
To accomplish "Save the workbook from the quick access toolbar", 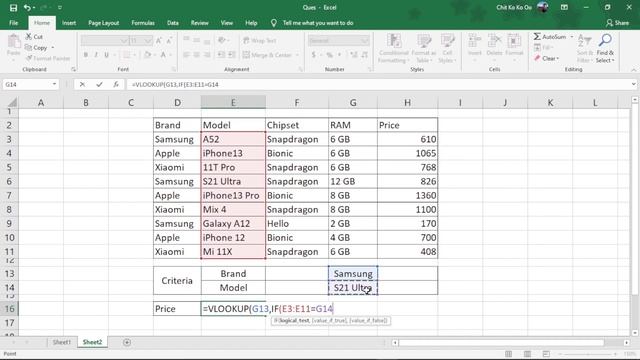I will click(13, 8).
